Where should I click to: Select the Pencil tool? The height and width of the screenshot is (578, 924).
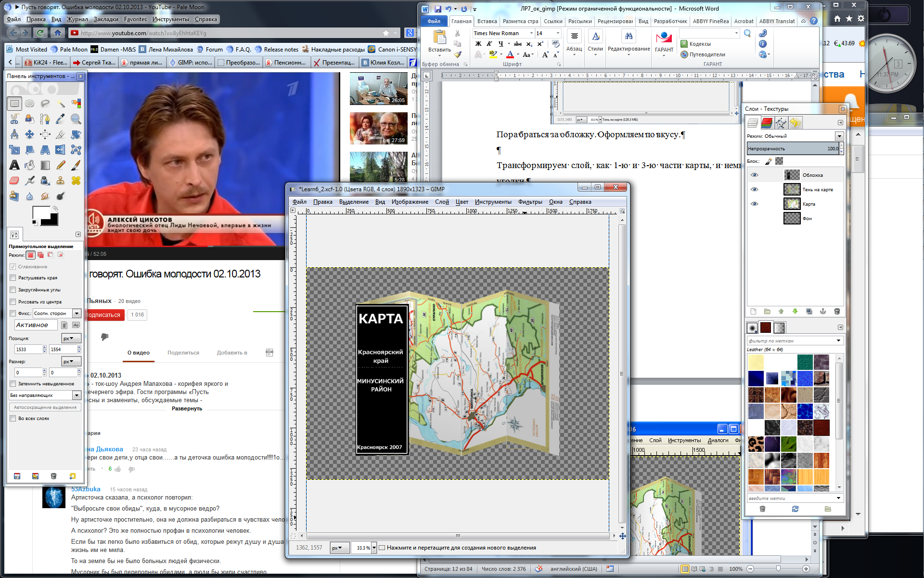coord(61,165)
